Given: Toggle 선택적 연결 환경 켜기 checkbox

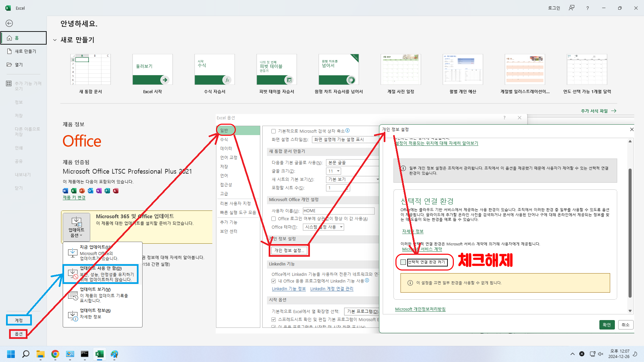Looking at the screenshot, I should pyautogui.click(x=404, y=262).
